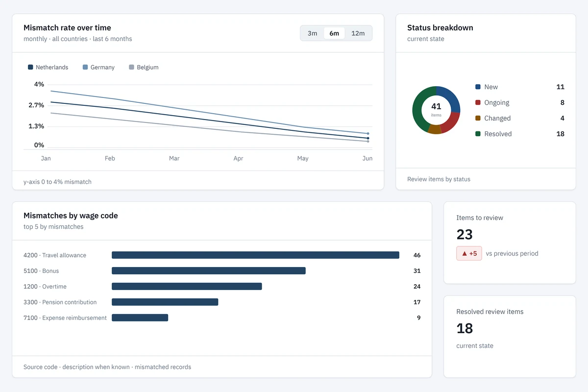Click the 'Jun' x-axis label
Image resolution: width=588 pixels, height=392 pixels.
click(x=367, y=158)
